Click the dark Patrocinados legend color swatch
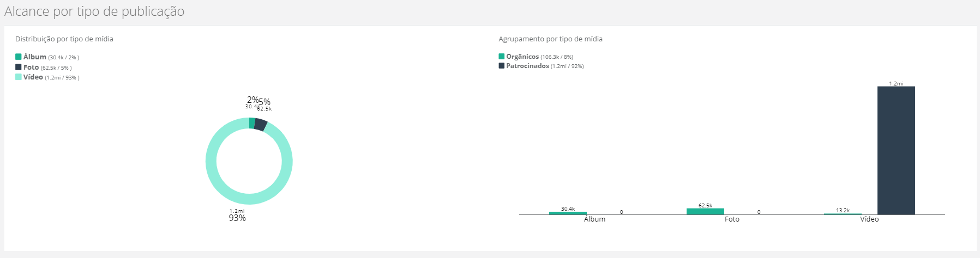 [x=502, y=66]
